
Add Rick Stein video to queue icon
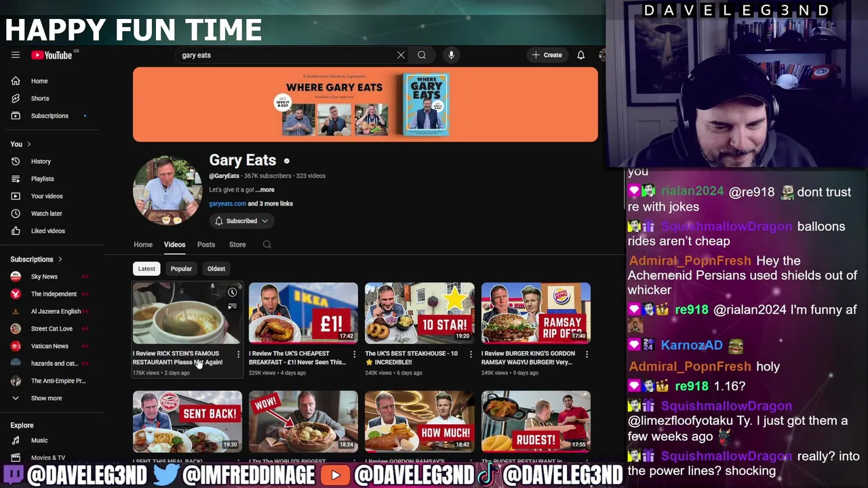[x=232, y=307]
